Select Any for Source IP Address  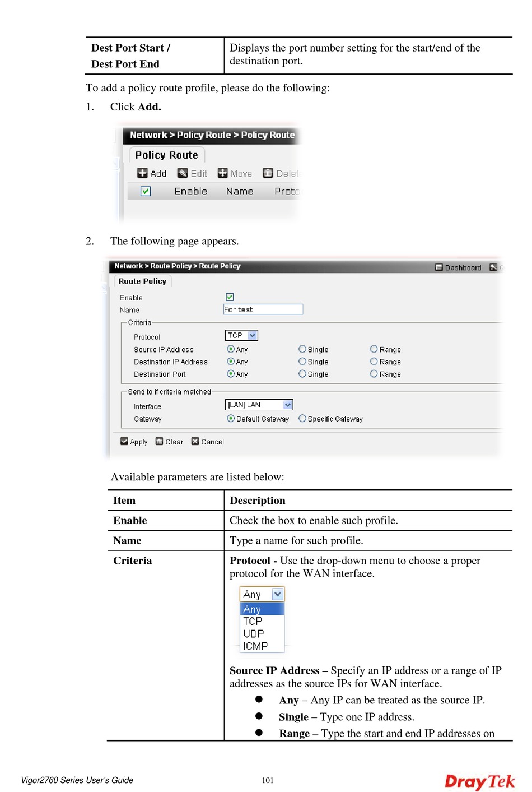point(231,349)
